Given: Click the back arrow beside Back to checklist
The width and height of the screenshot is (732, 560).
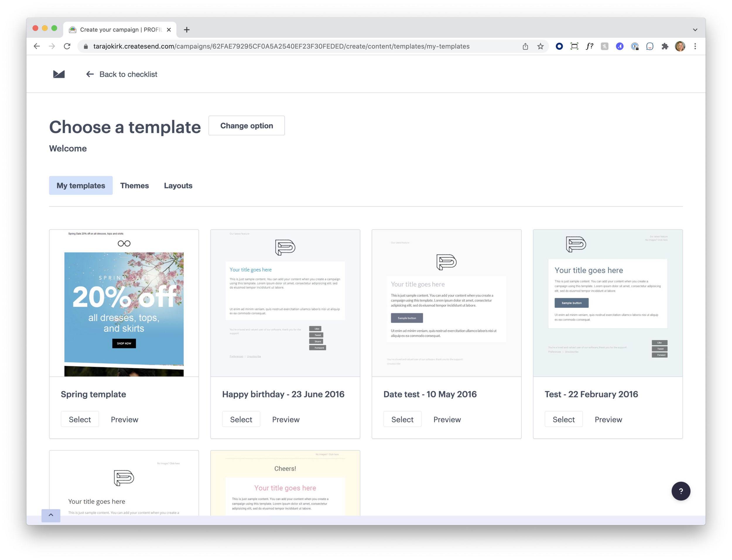Looking at the screenshot, I should coord(90,74).
